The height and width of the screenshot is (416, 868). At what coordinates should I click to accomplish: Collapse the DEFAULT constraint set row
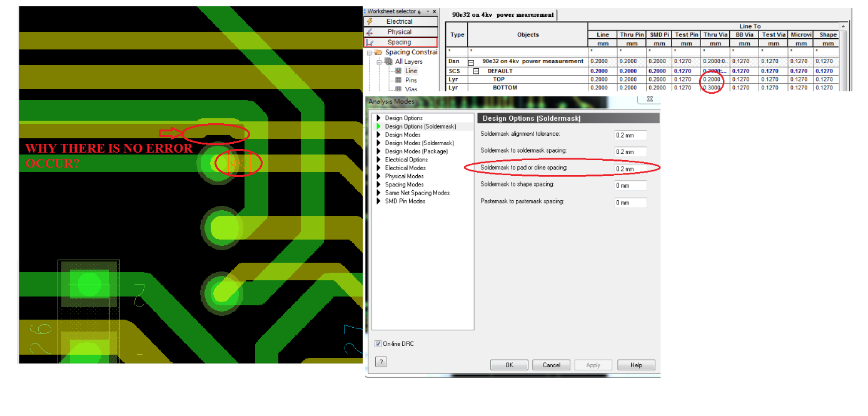click(476, 71)
